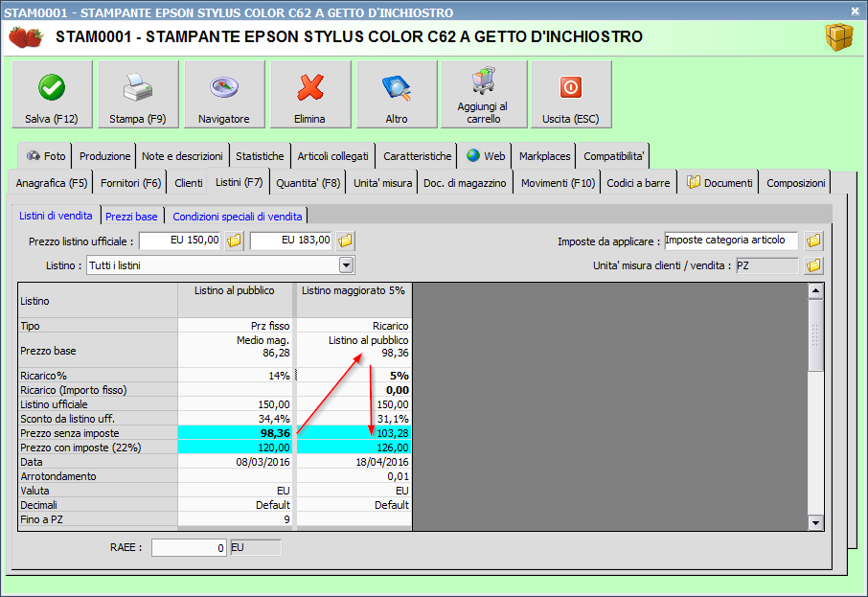
Task: Click the Uscita (ESC) exit button
Action: (x=571, y=94)
